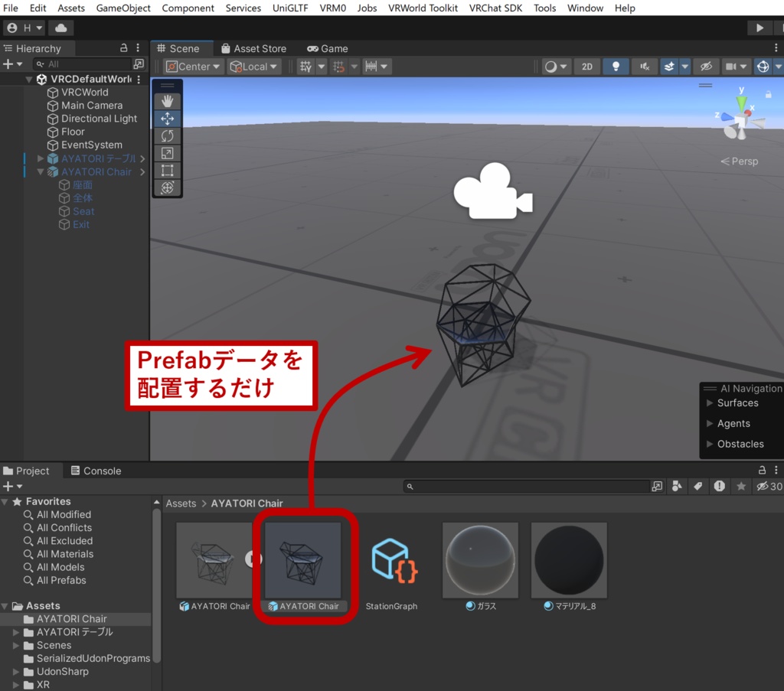The image size is (784, 691).
Task: Open Center pivot mode dropdown
Action: pyautogui.click(x=193, y=67)
